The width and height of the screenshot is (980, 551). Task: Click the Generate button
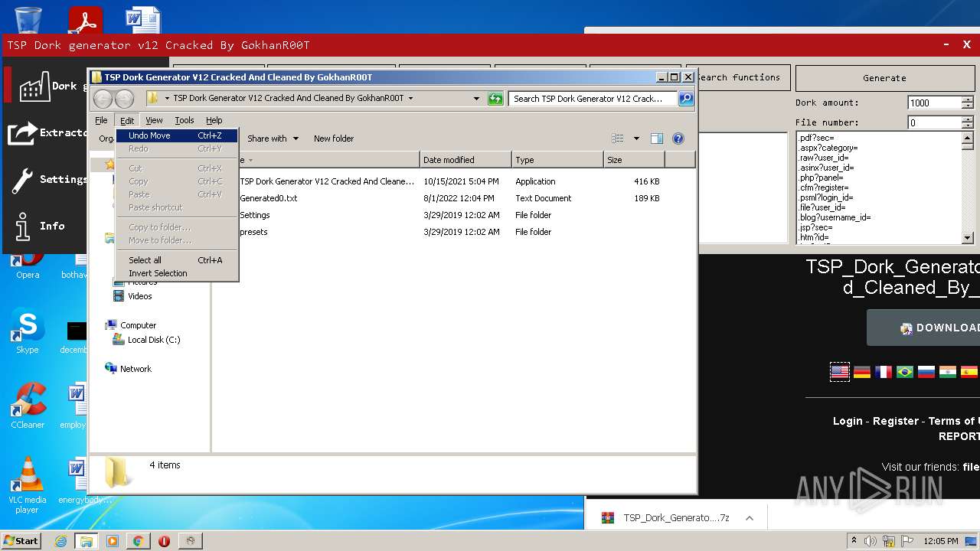(884, 78)
